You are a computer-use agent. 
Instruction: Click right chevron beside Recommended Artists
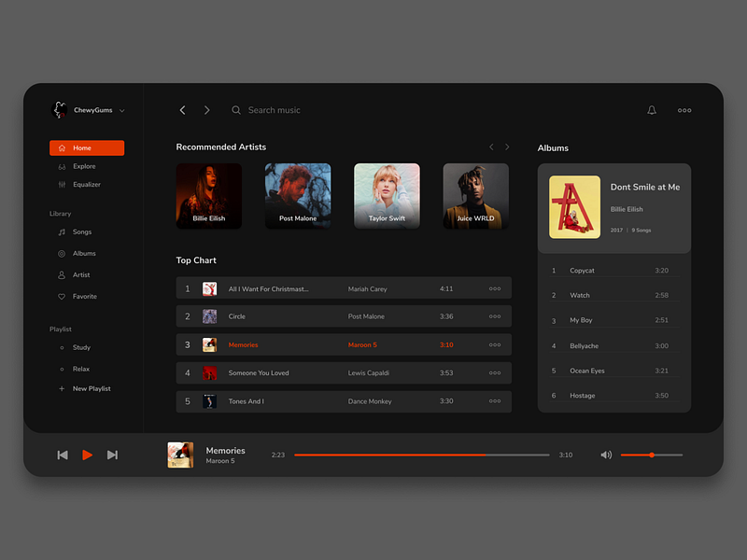coord(507,147)
